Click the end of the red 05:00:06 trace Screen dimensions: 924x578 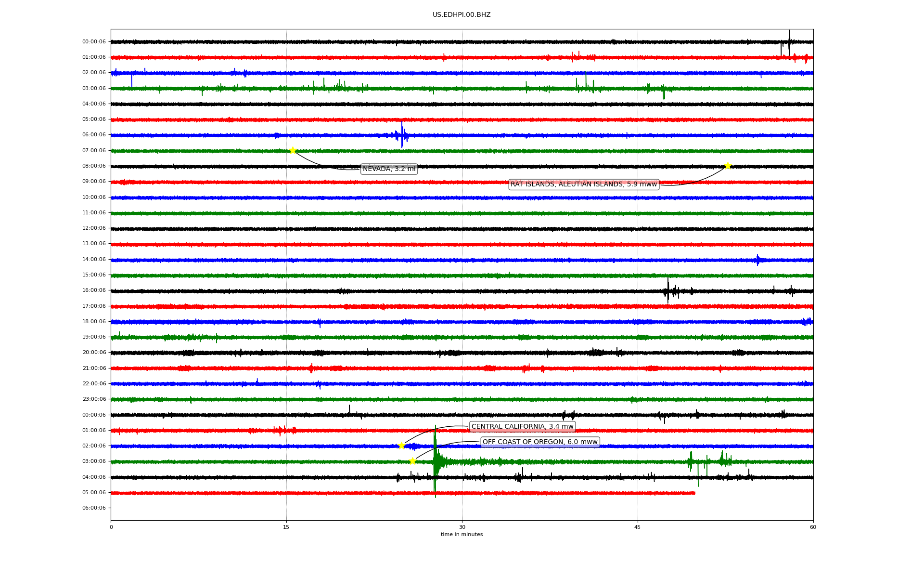693,493
